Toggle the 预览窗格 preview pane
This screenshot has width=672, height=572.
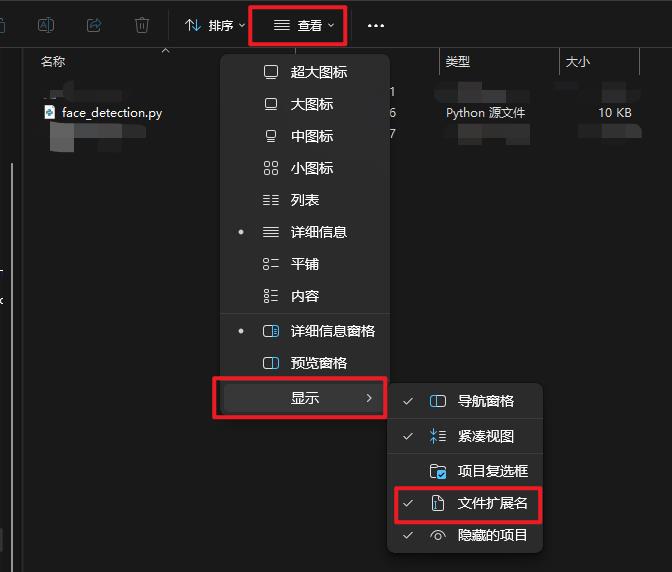(305, 363)
